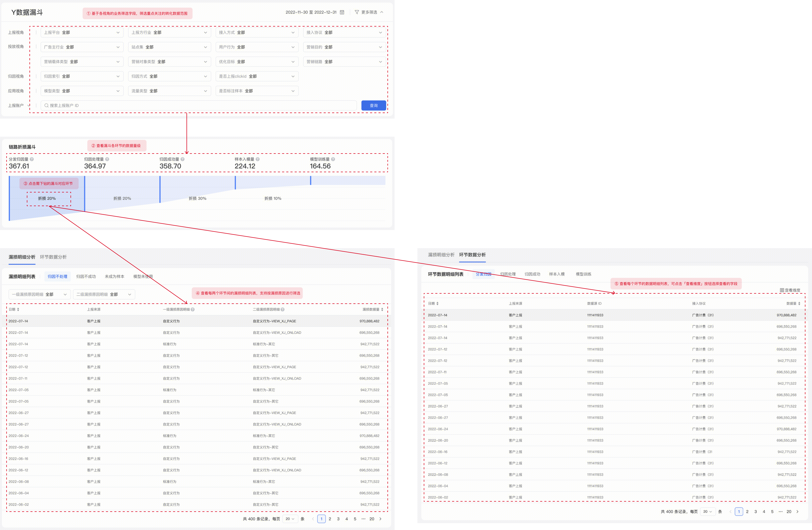
Task: Click help icon next to 模型训练量
Action: pos(333,159)
